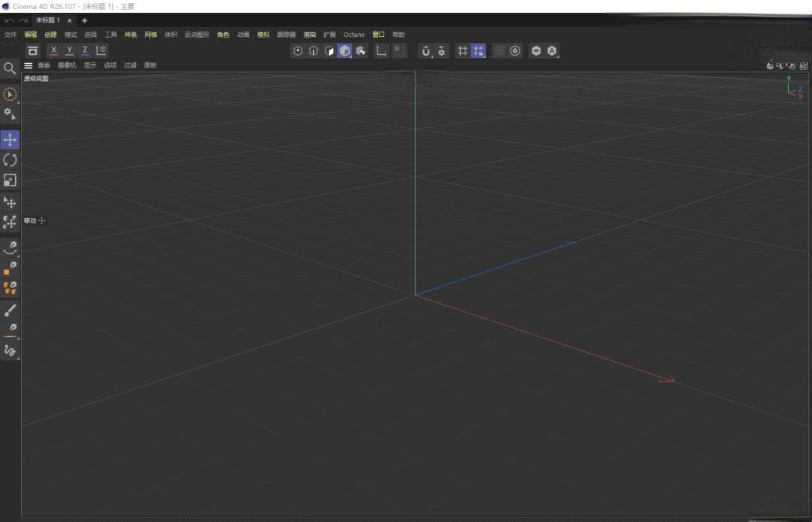Open the viewport 过滤 menu
This screenshot has height=522, width=812.
(130, 65)
